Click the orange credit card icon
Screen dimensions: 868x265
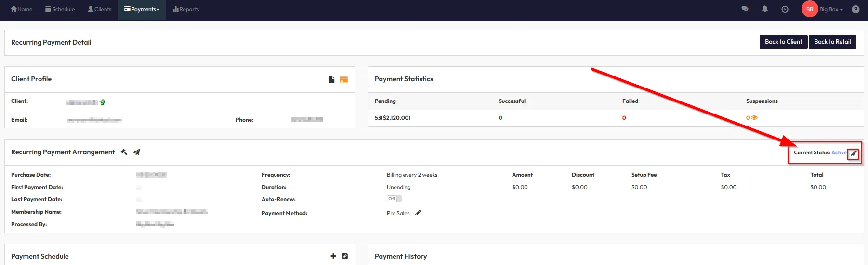(x=343, y=79)
